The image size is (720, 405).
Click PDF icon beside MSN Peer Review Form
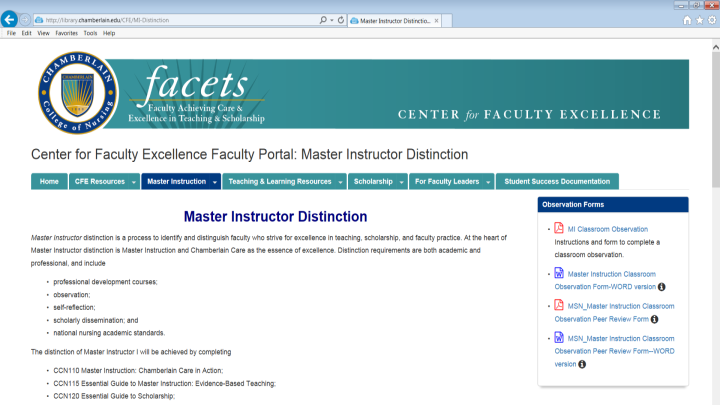tap(559, 305)
